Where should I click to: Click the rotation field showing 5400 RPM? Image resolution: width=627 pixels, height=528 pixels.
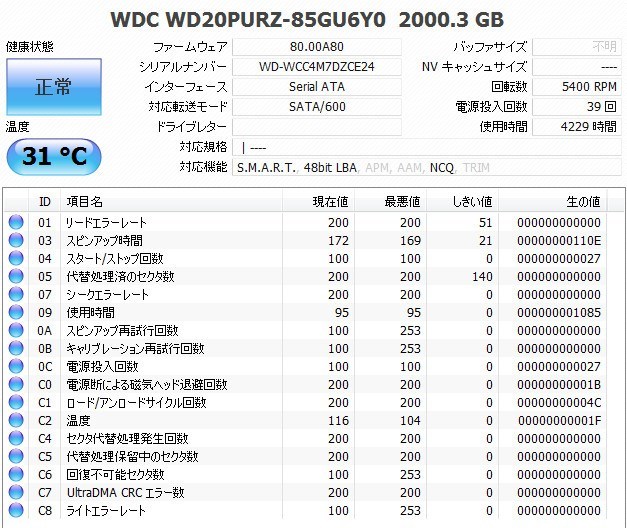pyautogui.click(x=577, y=87)
